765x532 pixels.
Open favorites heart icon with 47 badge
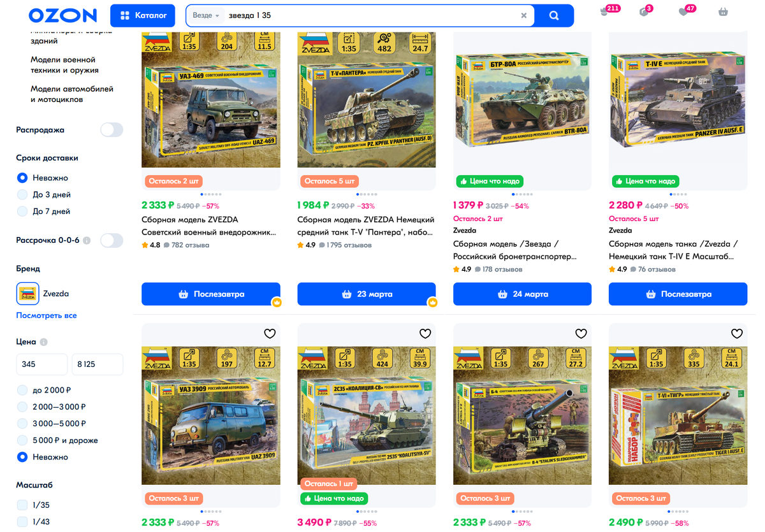[683, 12]
